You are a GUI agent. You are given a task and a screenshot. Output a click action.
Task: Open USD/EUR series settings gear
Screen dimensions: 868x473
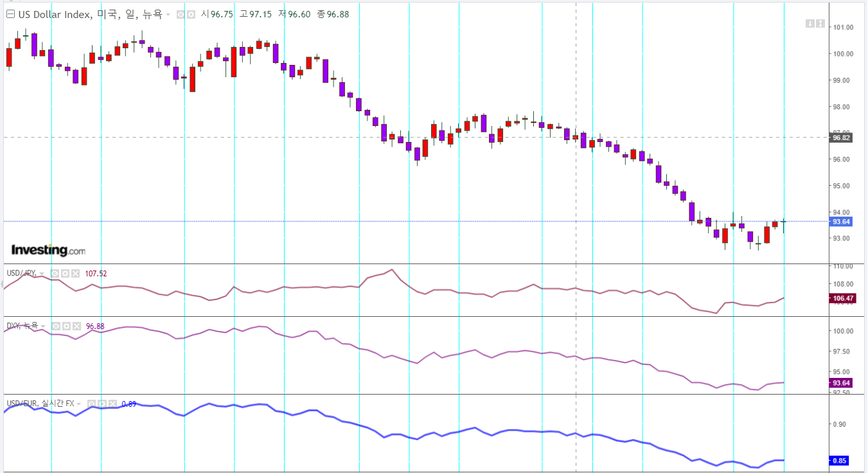click(x=101, y=404)
